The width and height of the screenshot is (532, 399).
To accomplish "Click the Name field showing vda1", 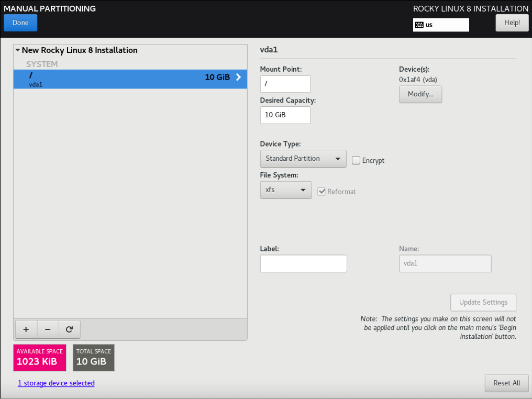I will [x=445, y=263].
